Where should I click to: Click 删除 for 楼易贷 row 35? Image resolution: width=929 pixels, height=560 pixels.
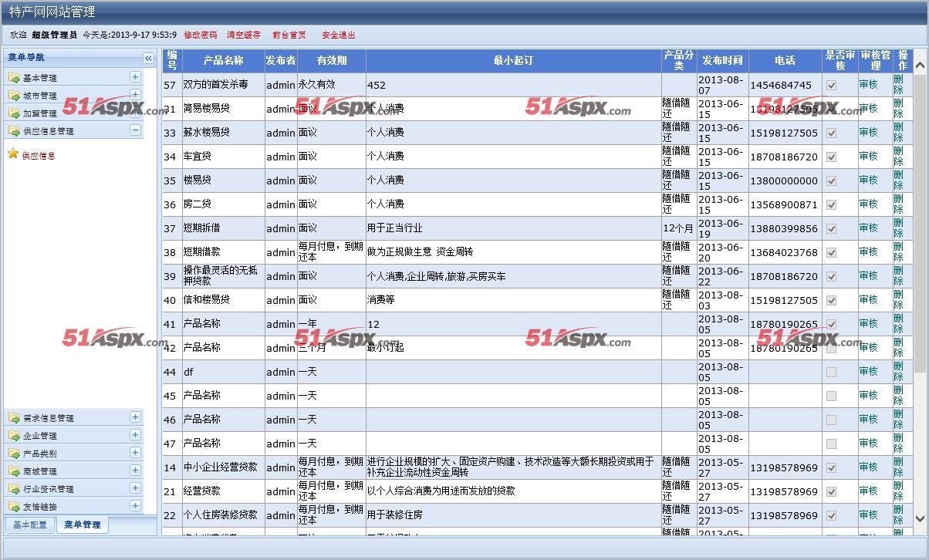click(898, 180)
